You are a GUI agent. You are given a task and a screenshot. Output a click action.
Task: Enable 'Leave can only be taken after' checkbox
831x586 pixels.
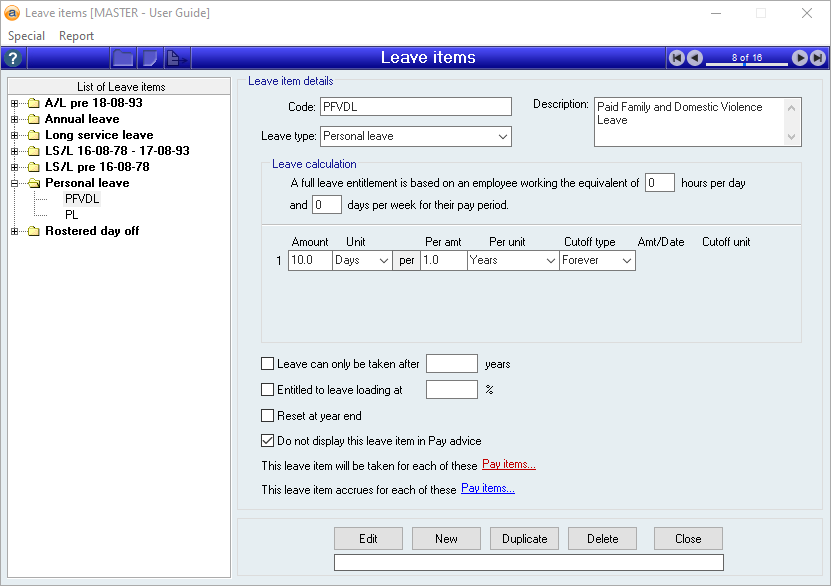[x=267, y=364]
